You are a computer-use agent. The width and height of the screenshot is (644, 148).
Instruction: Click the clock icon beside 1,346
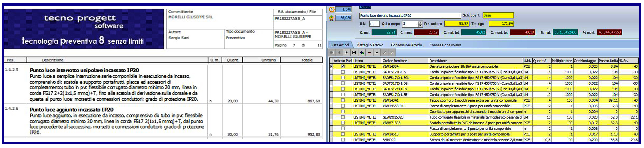pyautogui.click(x=332, y=9)
